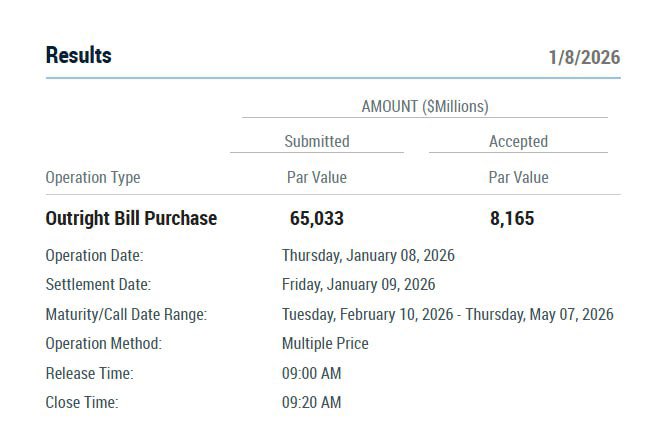Select the Submitted column header
This screenshot has height=422, width=660.
316,142
